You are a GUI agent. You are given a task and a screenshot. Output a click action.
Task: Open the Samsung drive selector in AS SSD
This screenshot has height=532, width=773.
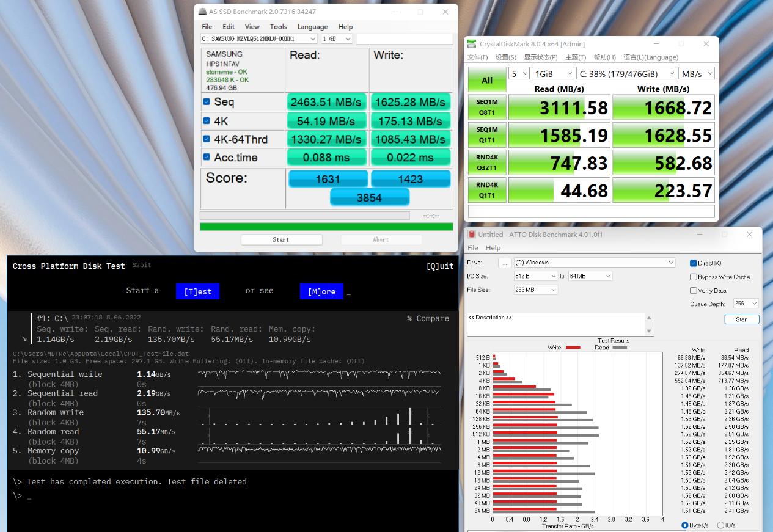tap(259, 39)
